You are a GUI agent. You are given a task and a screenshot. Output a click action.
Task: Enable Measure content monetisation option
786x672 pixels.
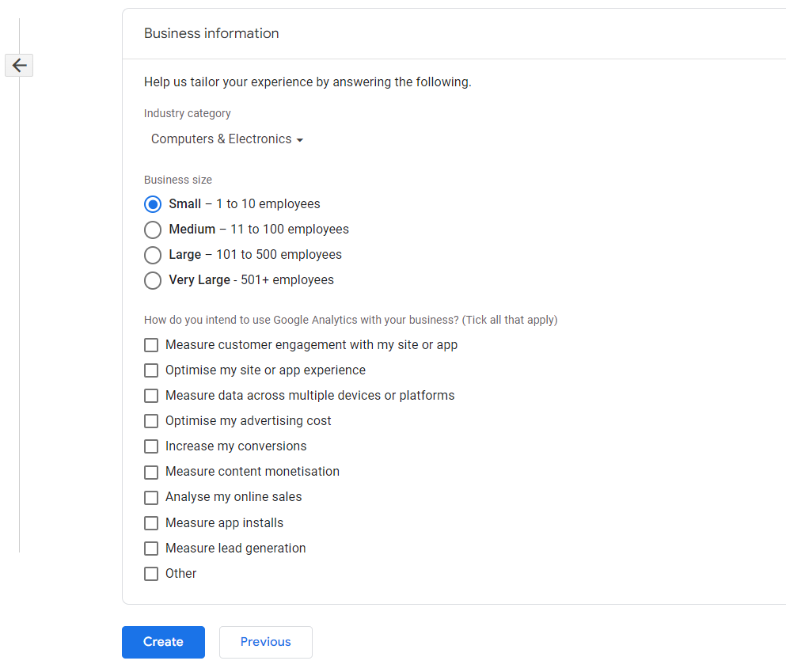coord(151,472)
